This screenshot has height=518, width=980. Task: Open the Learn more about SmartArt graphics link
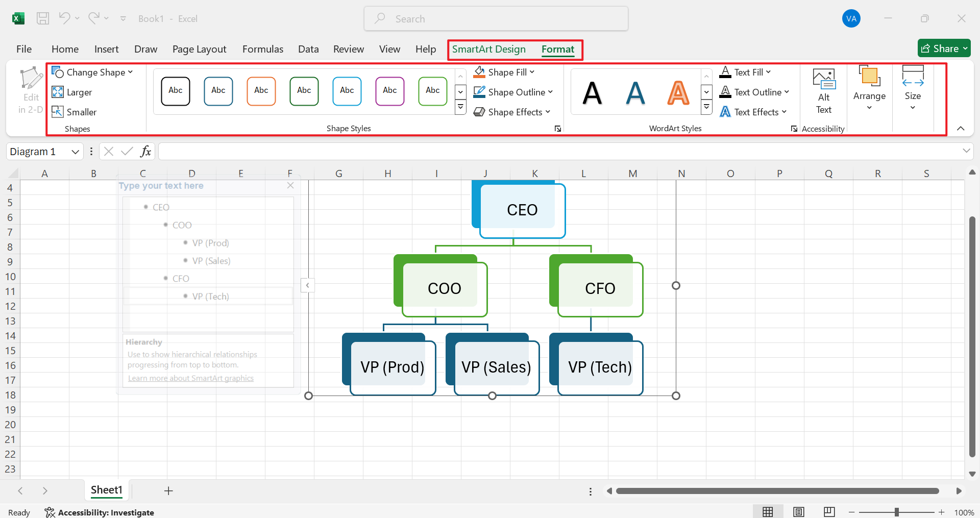[x=190, y=378]
